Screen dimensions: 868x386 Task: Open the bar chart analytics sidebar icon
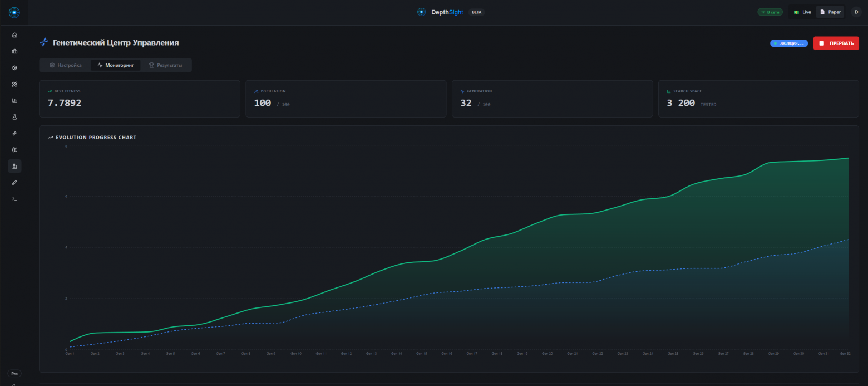pos(14,101)
